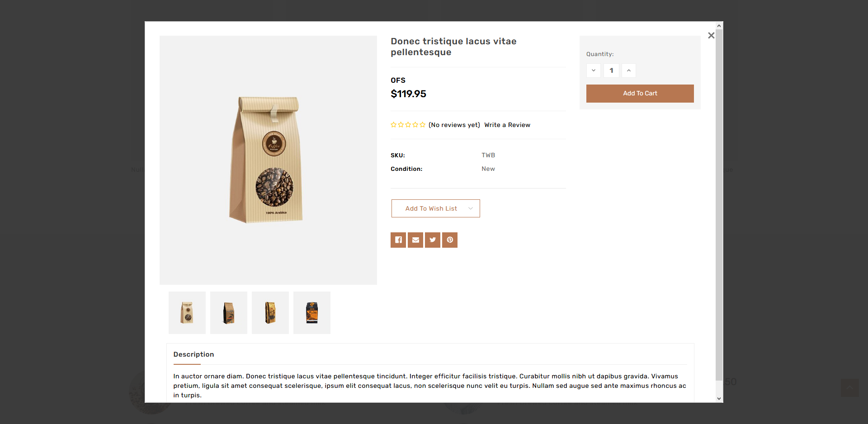This screenshot has width=868, height=424.
Task: Select the first kraft bag thumbnail
Action: (x=187, y=313)
